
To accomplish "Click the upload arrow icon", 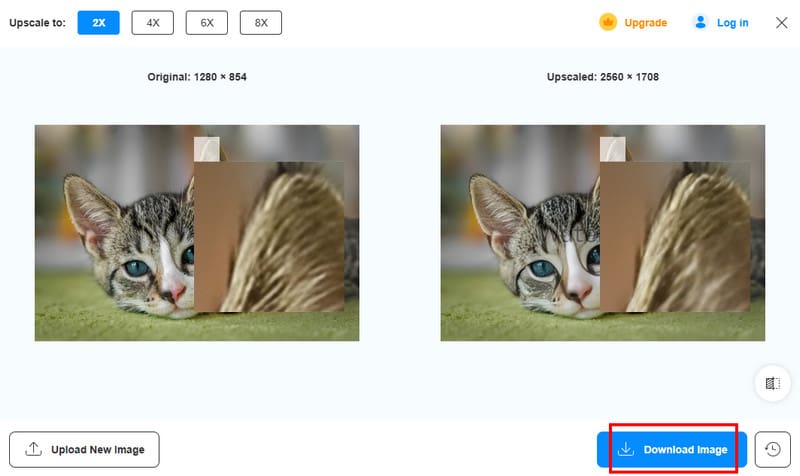I will click(33, 450).
